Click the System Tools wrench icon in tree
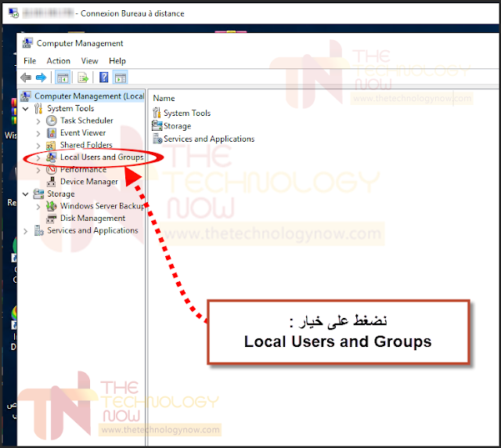Image resolution: width=501 pixels, height=448 pixels. 38,108
